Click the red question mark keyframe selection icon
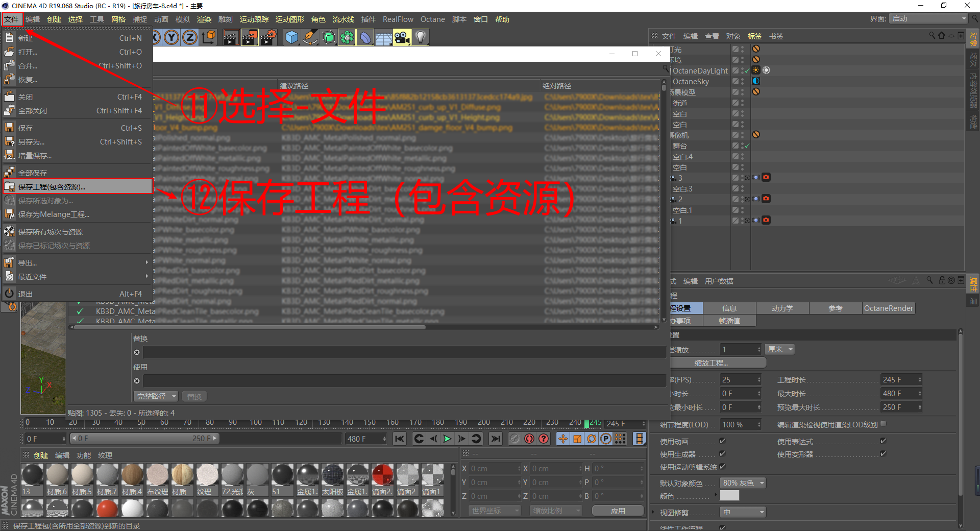 click(544, 439)
